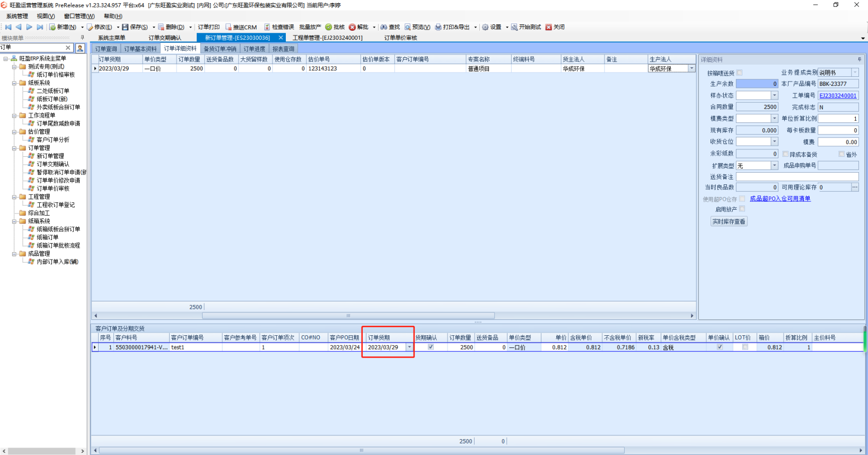
Task: Collapse the 纸板系统 tree node
Action: (x=14, y=83)
